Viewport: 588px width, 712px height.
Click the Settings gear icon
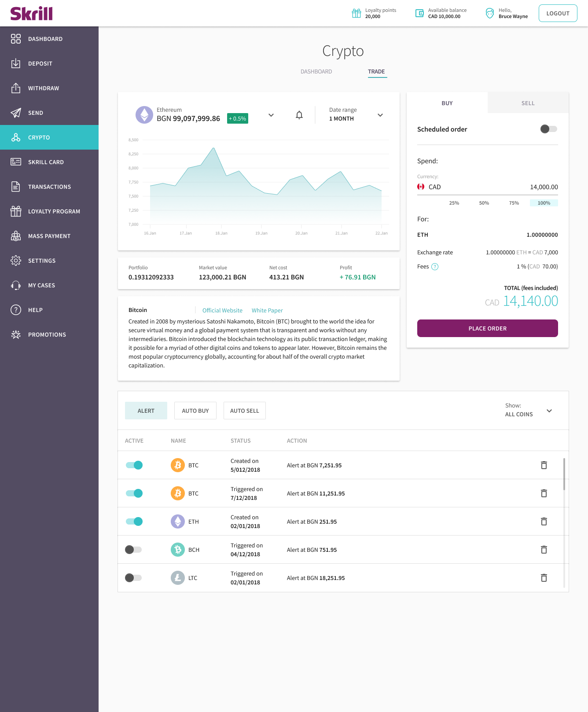click(16, 261)
